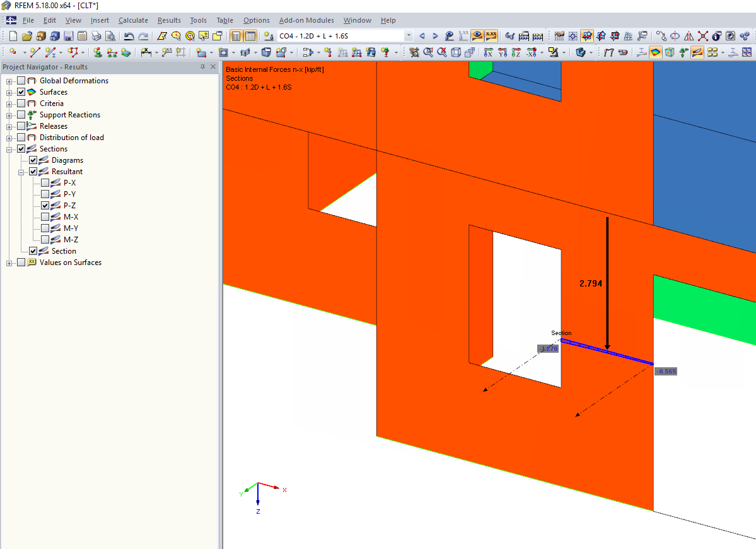Check the Global Deformations checkbox
The height and width of the screenshot is (549, 756).
[x=21, y=81]
